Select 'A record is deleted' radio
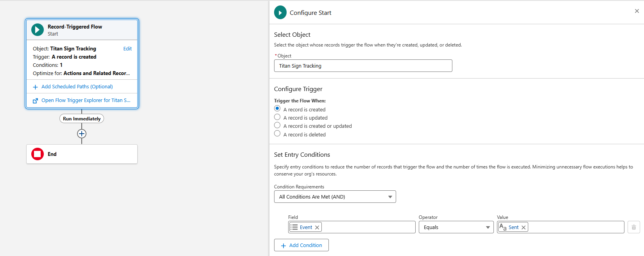Image resolution: width=644 pixels, height=256 pixels. click(277, 134)
